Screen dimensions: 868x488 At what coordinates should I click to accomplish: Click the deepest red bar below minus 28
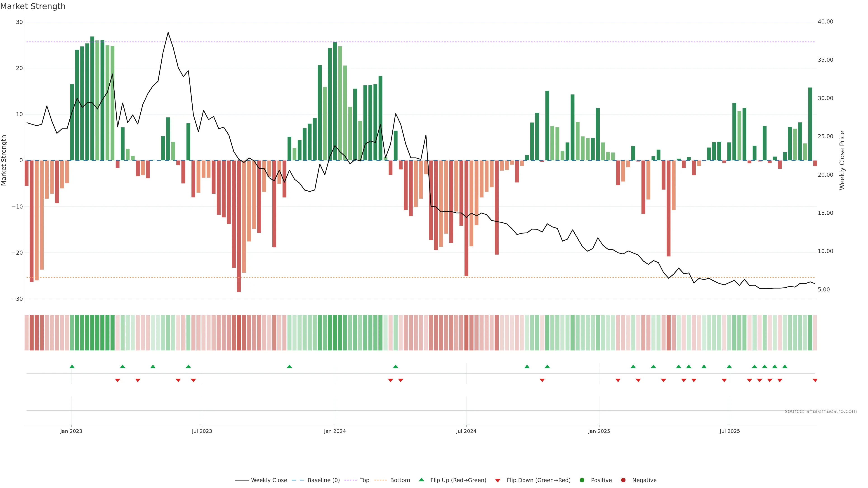(239, 236)
